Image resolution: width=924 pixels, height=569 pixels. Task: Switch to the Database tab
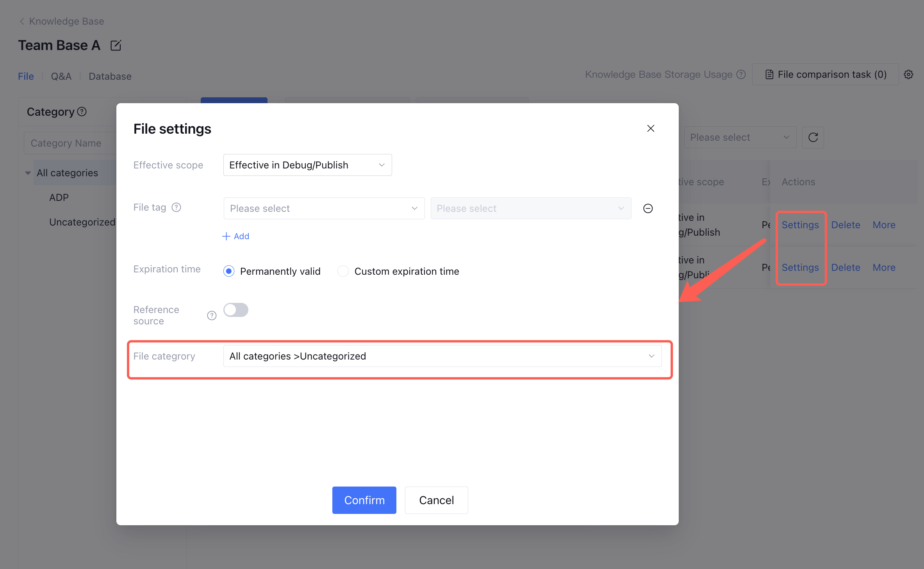click(x=110, y=76)
